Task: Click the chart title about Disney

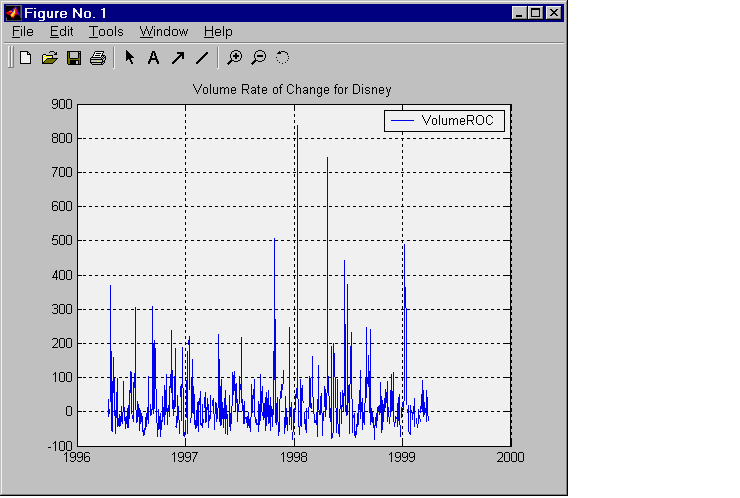Action: click(x=292, y=89)
